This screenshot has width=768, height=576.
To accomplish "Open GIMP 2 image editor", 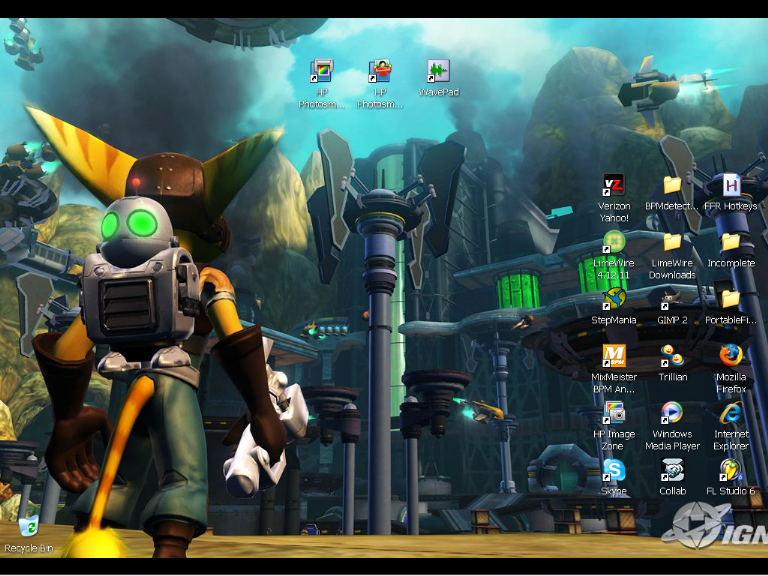I will (x=672, y=299).
